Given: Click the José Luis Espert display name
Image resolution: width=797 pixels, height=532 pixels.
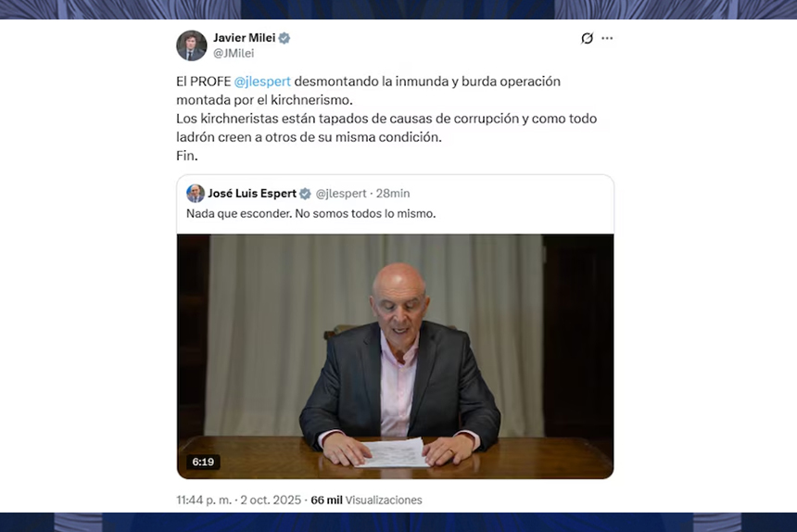Looking at the screenshot, I should (252, 194).
